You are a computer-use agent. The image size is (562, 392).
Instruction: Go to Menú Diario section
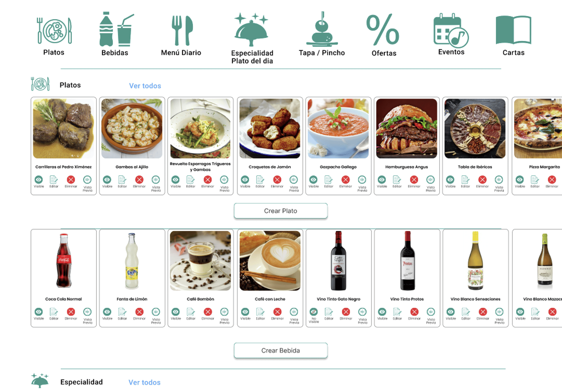point(181,30)
